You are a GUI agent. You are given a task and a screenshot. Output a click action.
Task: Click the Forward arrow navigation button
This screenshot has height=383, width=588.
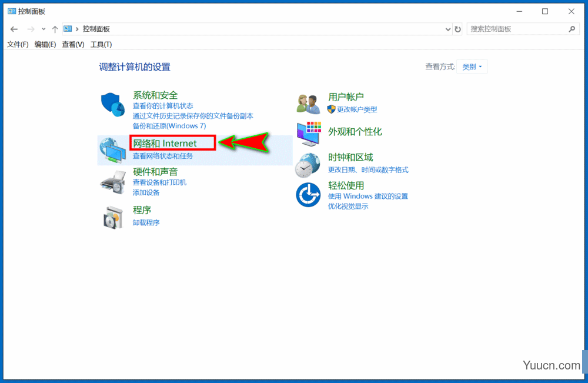click(31, 29)
